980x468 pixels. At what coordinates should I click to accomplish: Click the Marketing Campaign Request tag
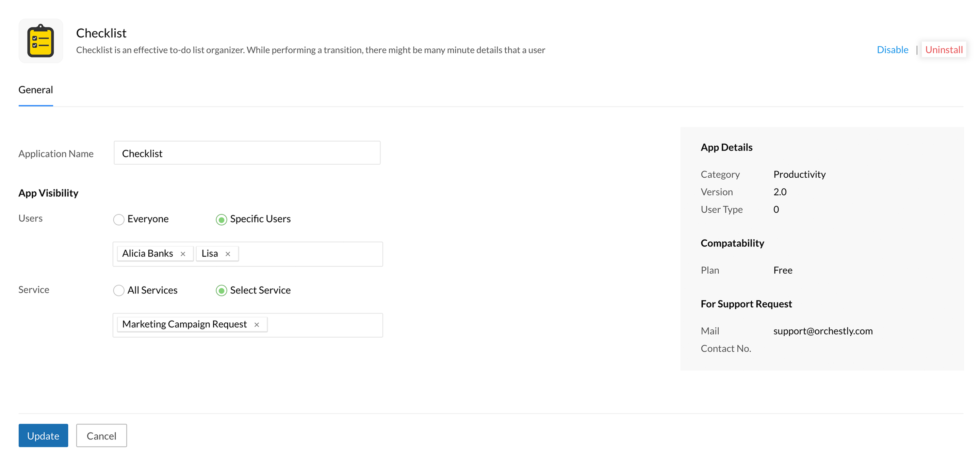point(184,324)
